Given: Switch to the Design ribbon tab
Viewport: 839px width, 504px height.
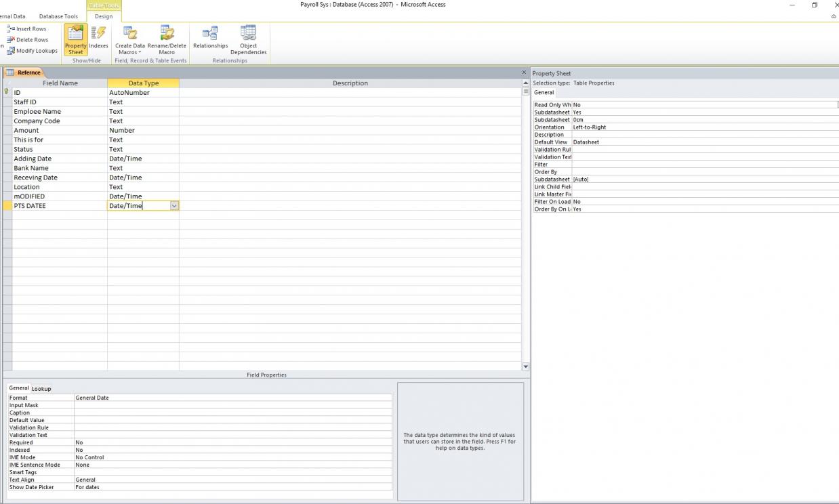Looking at the screenshot, I should 104,16.
